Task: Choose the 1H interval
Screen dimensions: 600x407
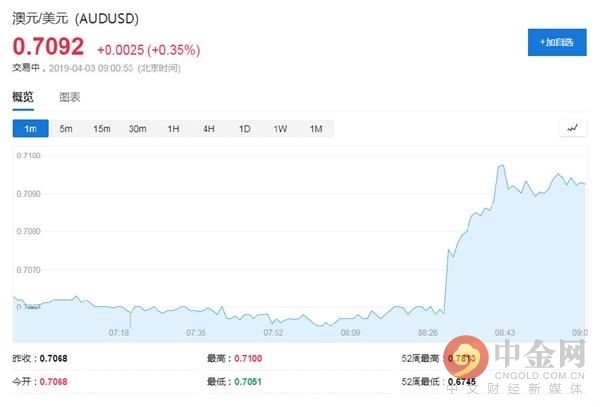Action: (x=173, y=128)
